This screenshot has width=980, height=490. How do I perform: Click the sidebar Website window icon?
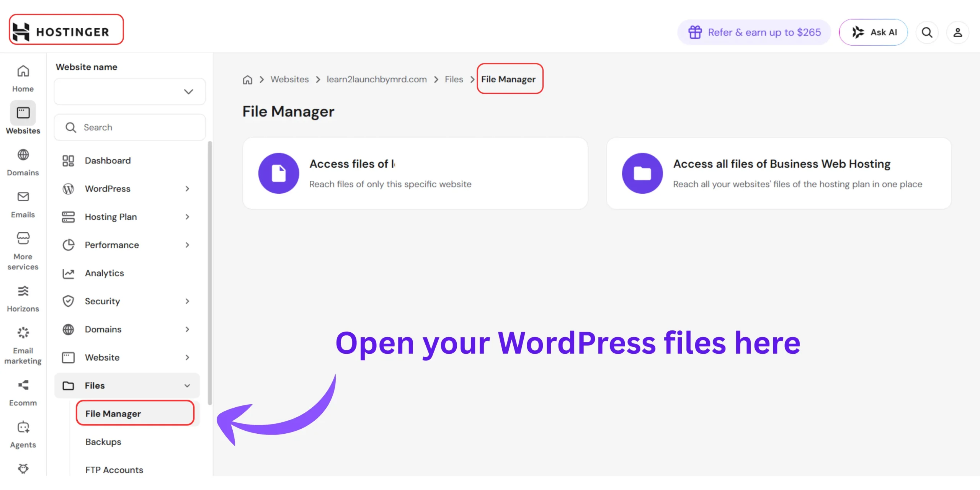click(68, 358)
